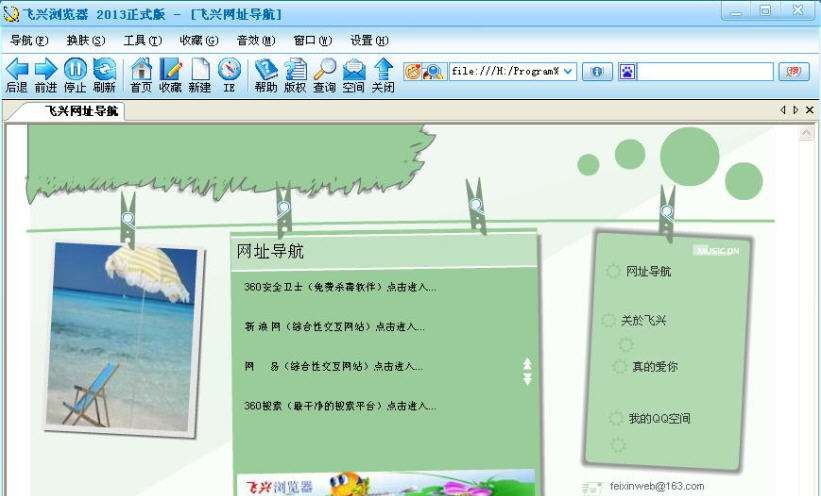The width and height of the screenshot is (821, 496).
Task: Click 网址导航 in the right panel
Action: (x=648, y=271)
